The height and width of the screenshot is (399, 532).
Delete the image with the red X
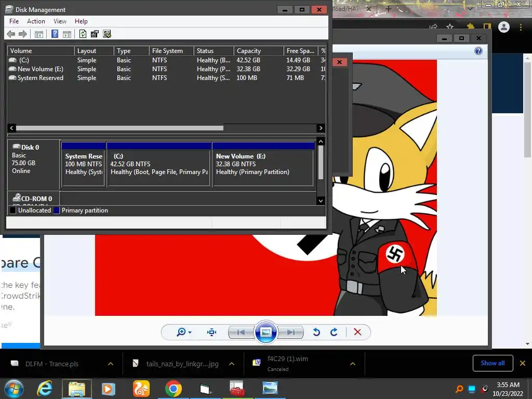coord(357,332)
